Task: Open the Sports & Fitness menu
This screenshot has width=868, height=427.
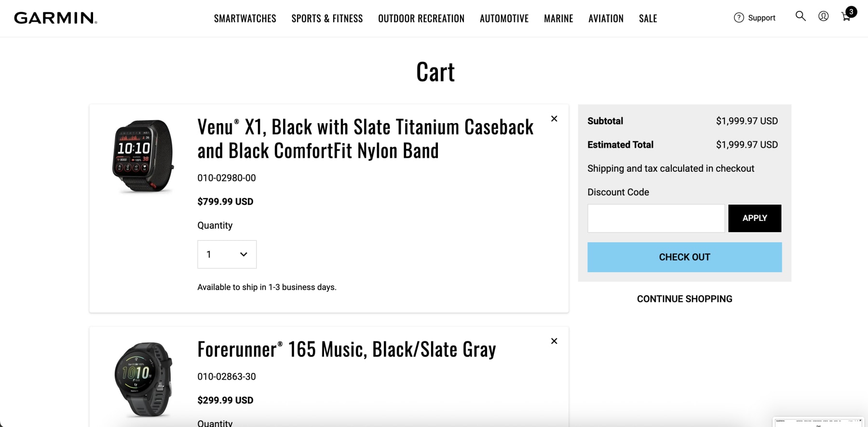Action: (327, 18)
